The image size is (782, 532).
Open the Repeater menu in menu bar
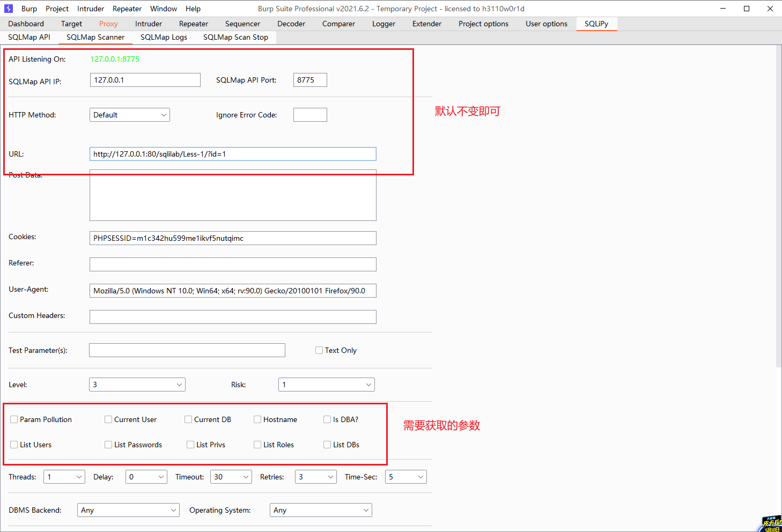[127, 9]
